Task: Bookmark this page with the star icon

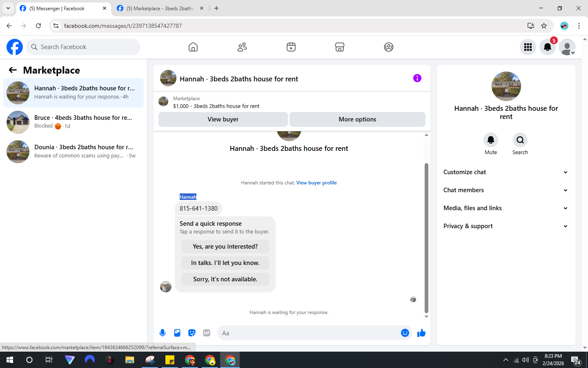Action: pyautogui.click(x=544, y=26)
